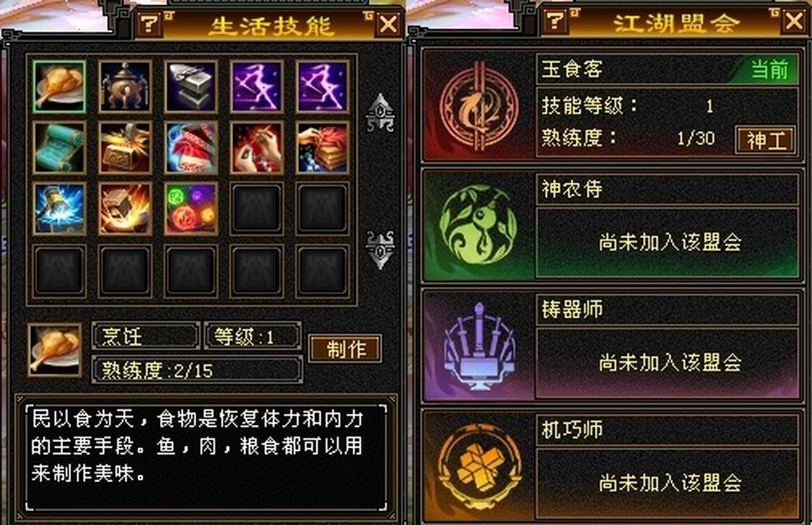Select the first purple lightning skill icon
Viewport: 812px width, 525px height.
(256, 87)
